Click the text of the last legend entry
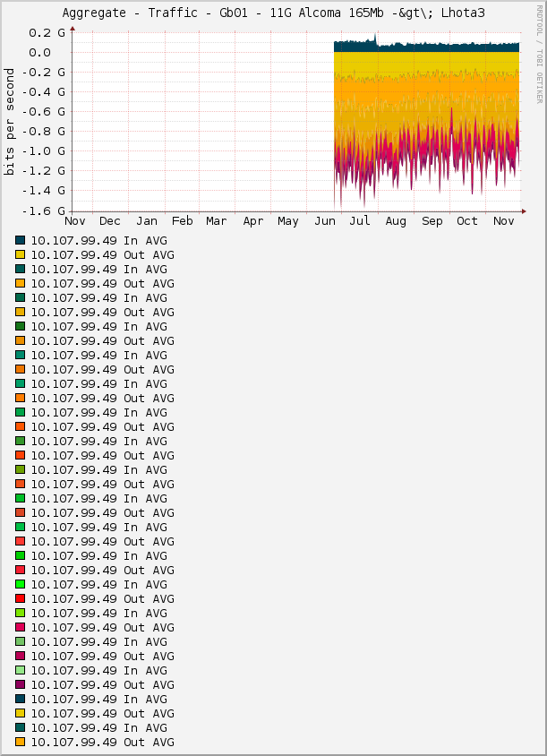 102,742
